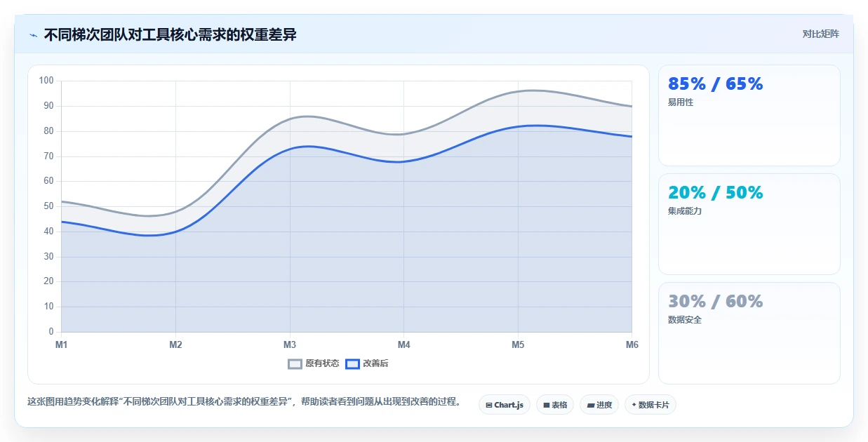Click the 数据安全 card label

click(x=685, y=320)
